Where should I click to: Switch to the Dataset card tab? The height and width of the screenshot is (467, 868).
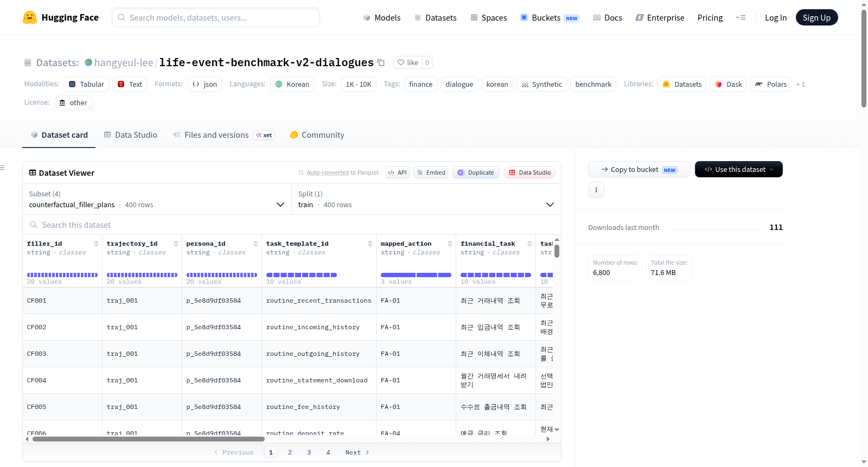click(59, 135)
